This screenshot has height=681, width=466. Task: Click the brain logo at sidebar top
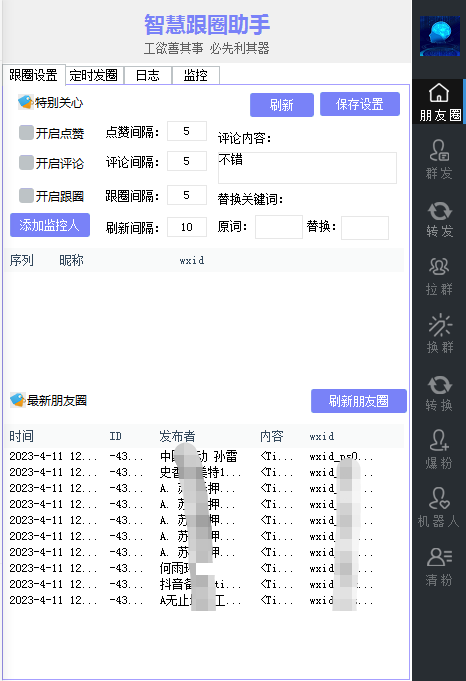pos(440,36)
